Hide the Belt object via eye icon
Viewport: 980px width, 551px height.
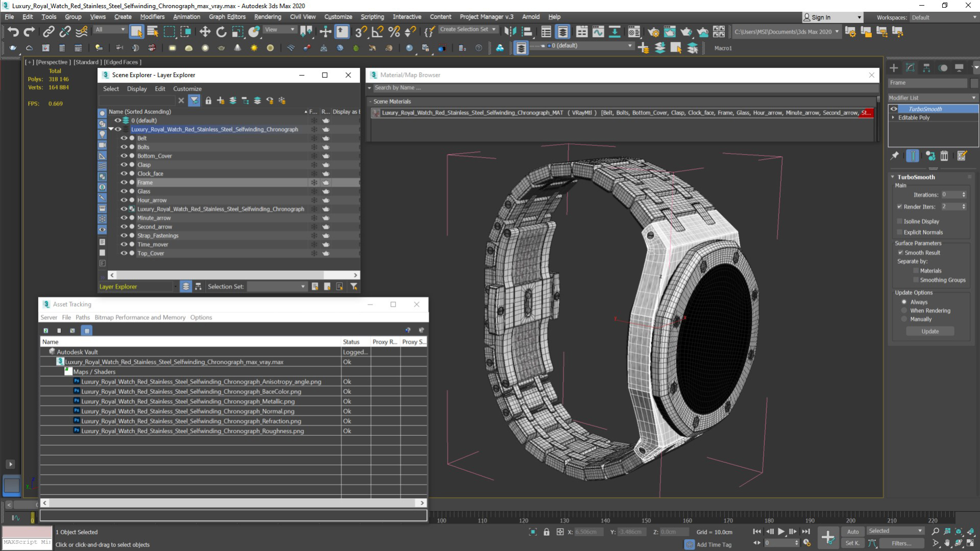pyautogui.click(x=124, y=138)
